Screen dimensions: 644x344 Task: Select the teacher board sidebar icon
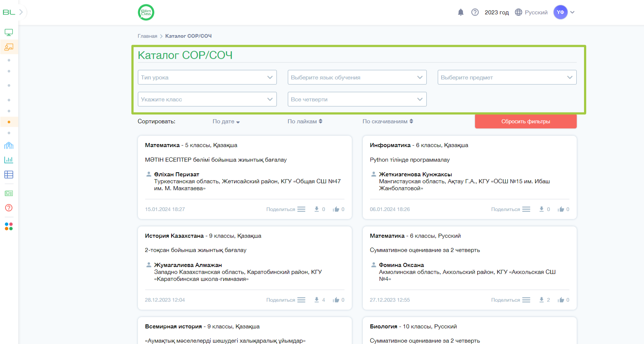click(9, 47)
